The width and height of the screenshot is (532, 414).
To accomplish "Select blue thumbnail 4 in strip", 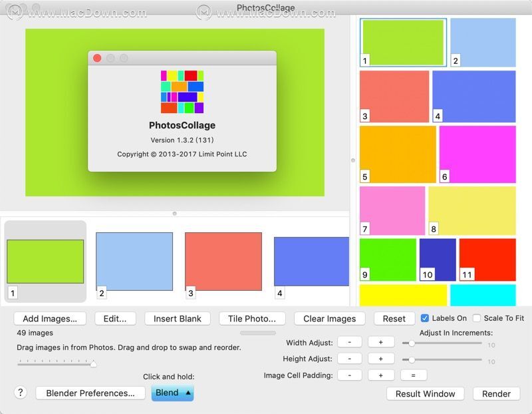I will (x=311, y=262).
